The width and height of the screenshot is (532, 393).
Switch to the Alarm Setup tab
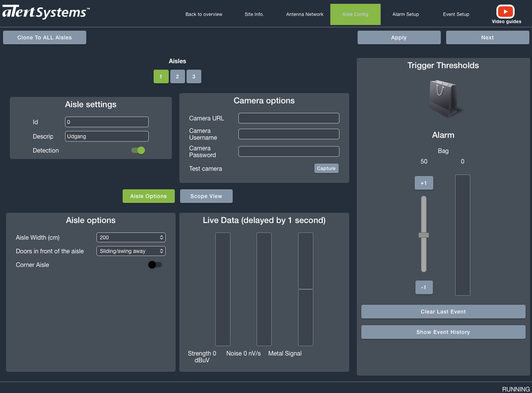coord(405,14)
